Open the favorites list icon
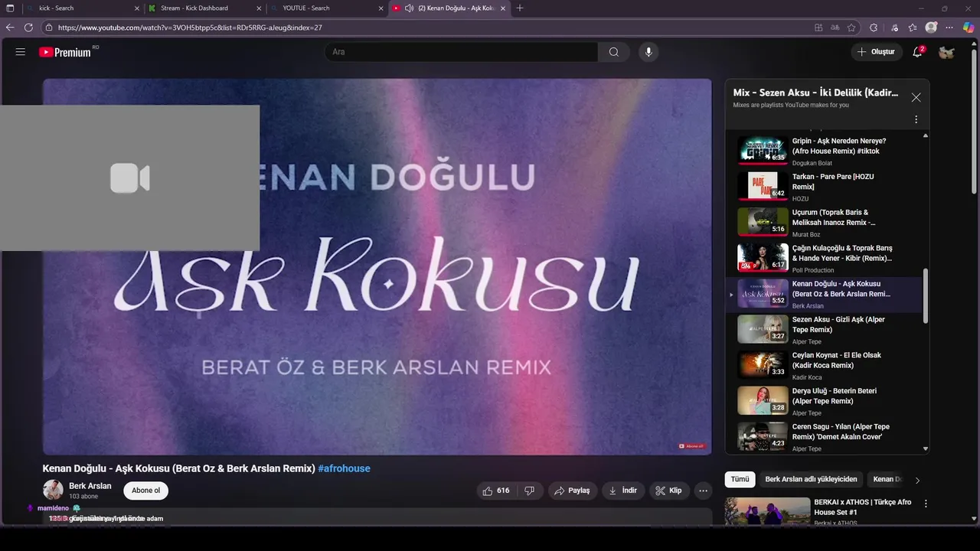This screenshot has width=980, height=551. (x=913, y=28)
